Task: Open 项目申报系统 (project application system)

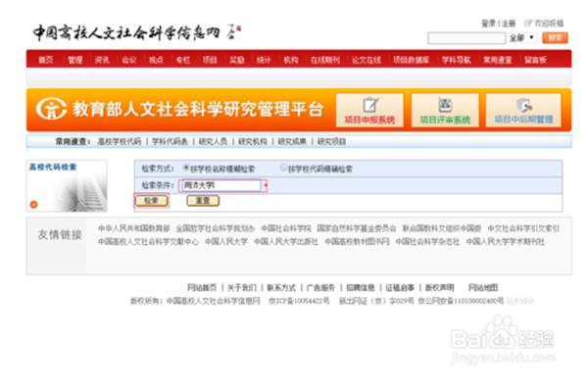Action: (369, 111)
